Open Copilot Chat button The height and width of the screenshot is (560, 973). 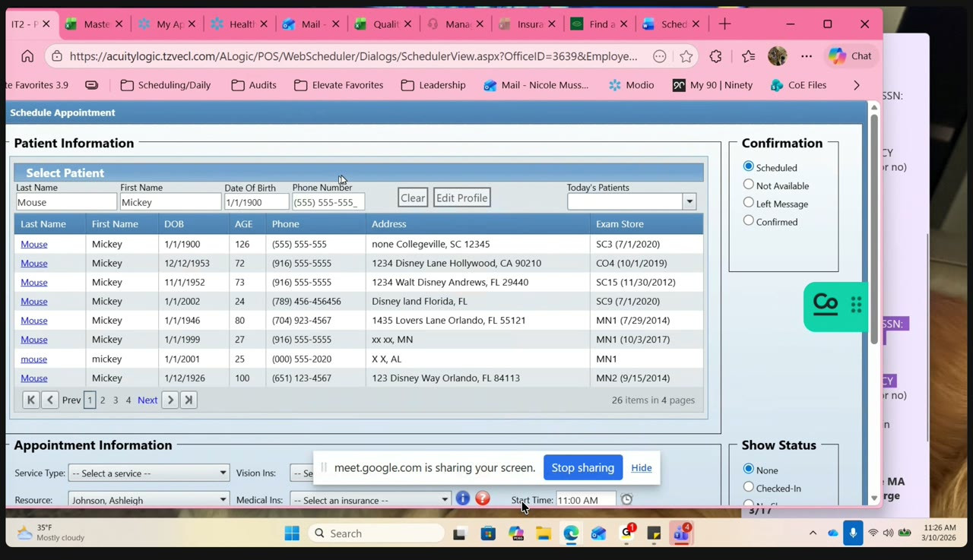pyautogui.click(x=851, y=56)
